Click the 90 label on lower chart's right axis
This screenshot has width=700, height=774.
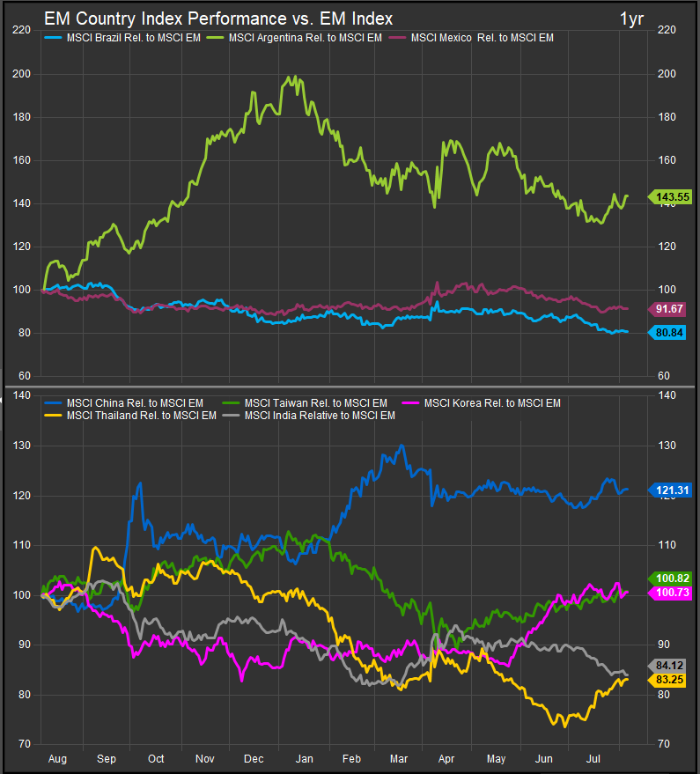click(x=664, y=645)
